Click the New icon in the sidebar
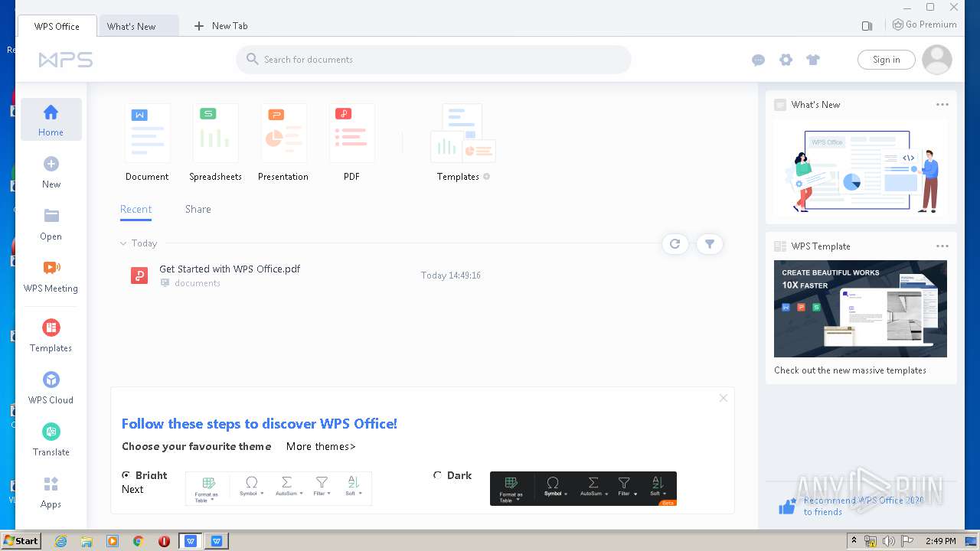Screen dimensions: 980x551 51,164
